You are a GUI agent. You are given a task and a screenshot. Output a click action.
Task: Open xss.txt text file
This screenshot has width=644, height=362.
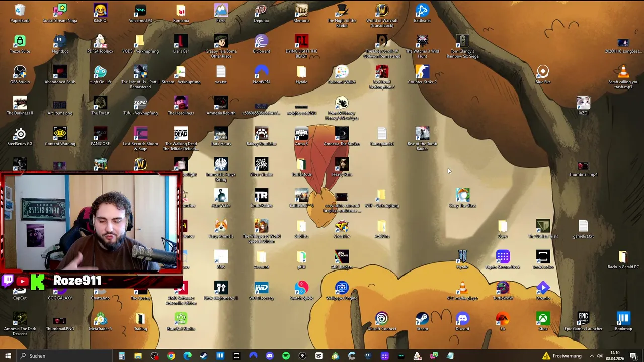[221, 74]
